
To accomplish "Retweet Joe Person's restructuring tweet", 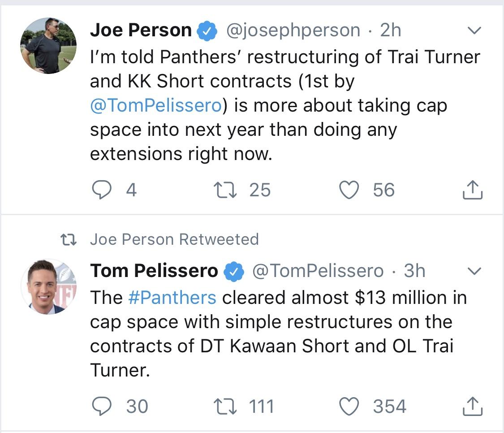I will (225, 190).
